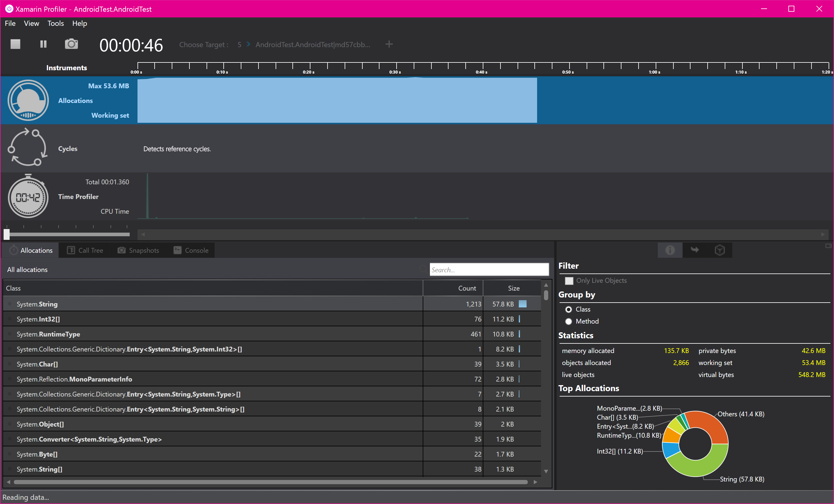
Task: Add a new target with plus icon
Action: click(x=389, y=44)
